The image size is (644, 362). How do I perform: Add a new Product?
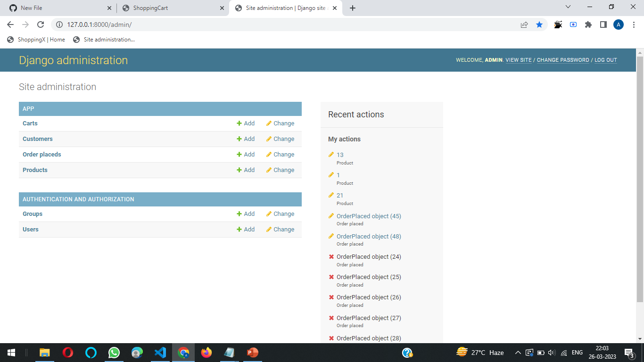(246, 170)
